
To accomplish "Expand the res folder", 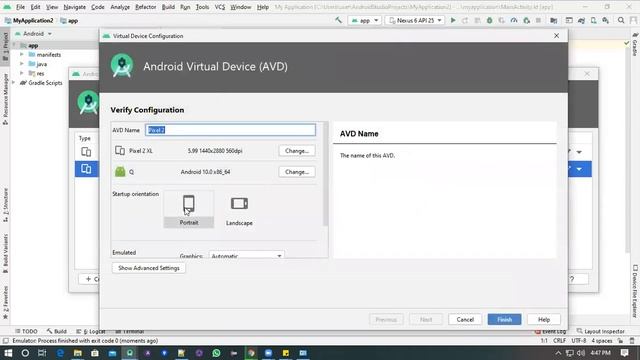I will (x=22, y=73).
